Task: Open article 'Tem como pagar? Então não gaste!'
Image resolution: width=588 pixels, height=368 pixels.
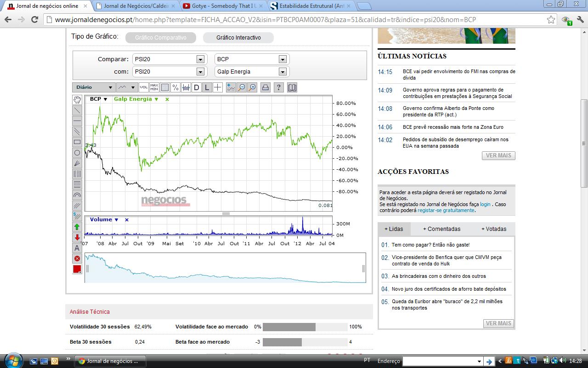Action: click(x=430, y=245)
